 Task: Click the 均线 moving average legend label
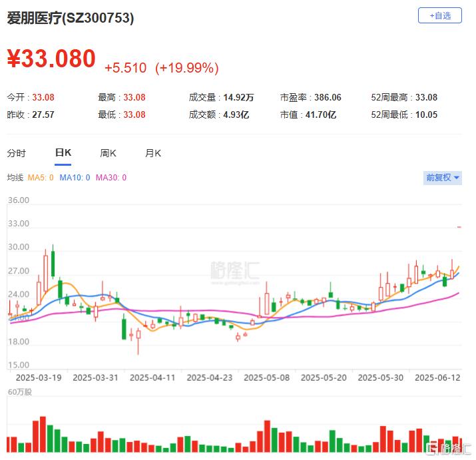[x=15, y=178]
